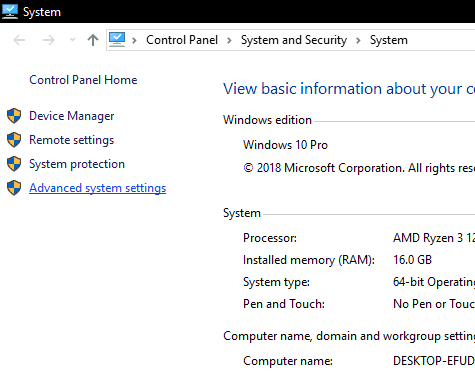This screenshot has width=475, height=373.
Task: Open System protection
Action: pos(77,164)
